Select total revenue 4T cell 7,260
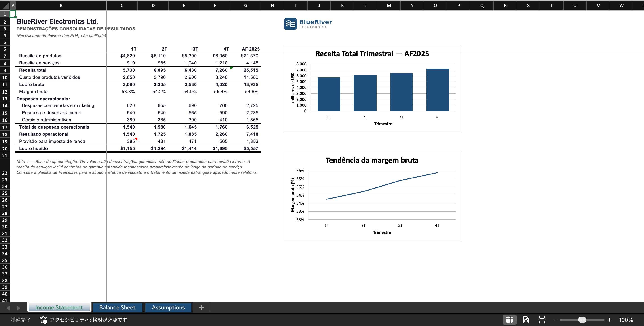This screenshot has height=326, width=644. pyautogui.click(x=214, y=70)
